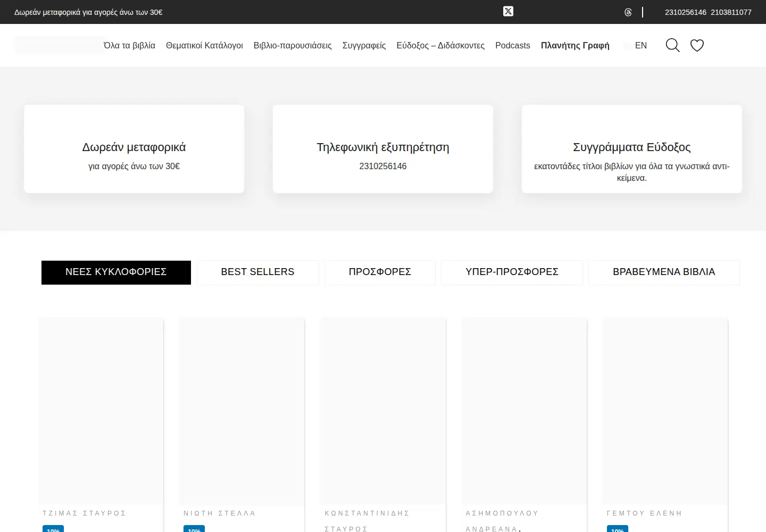Open the Threads social profile icon
This screenshot has width=766, height=532.
[x=628, y=12]
